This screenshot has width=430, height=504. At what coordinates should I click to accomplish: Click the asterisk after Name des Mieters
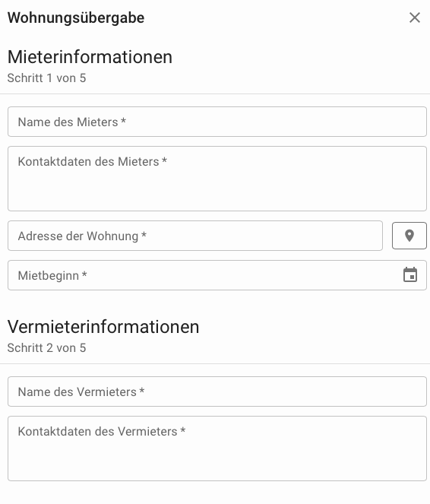(123, 121)
